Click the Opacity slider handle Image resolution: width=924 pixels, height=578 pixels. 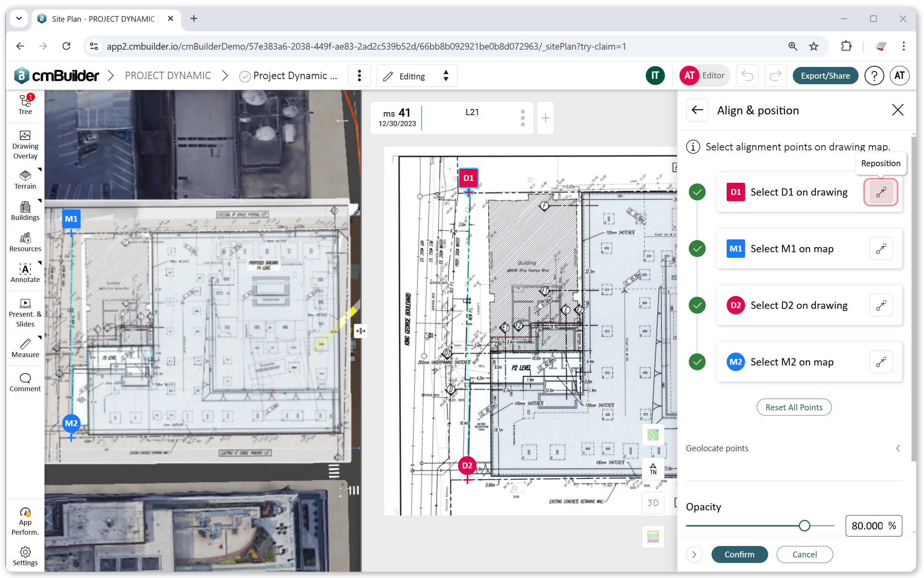804,526
